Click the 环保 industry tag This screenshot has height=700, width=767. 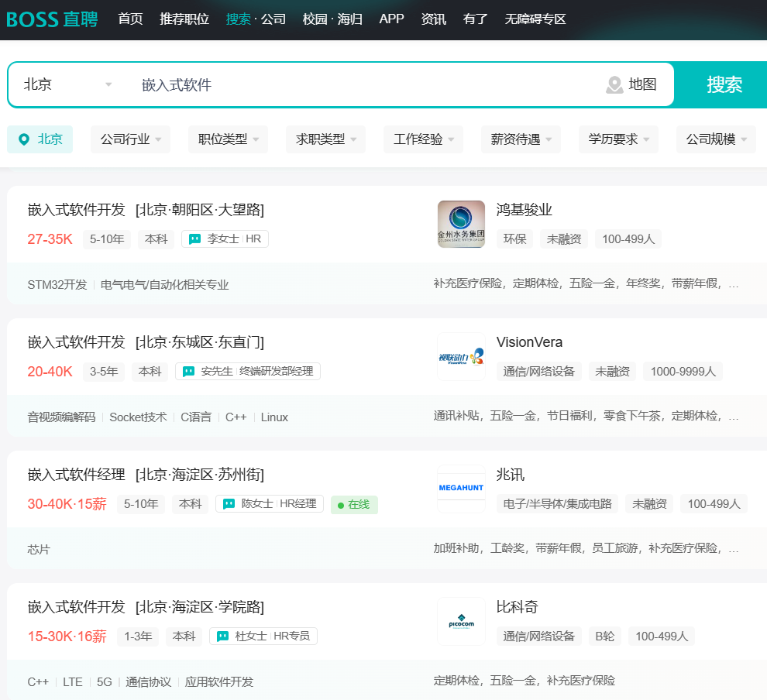pos(515,239)
